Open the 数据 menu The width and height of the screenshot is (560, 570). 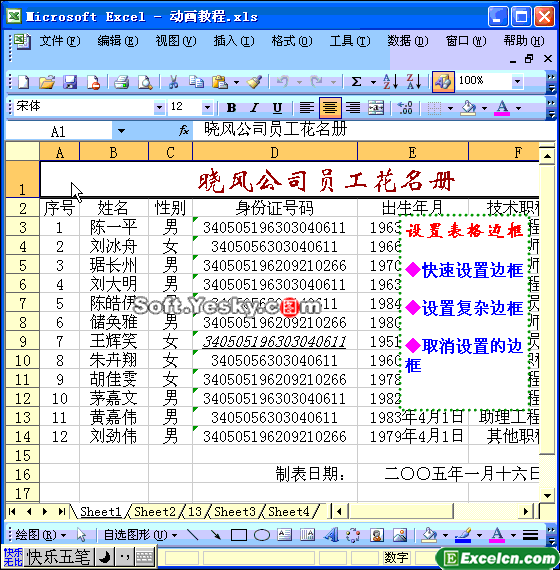point(408,41)
